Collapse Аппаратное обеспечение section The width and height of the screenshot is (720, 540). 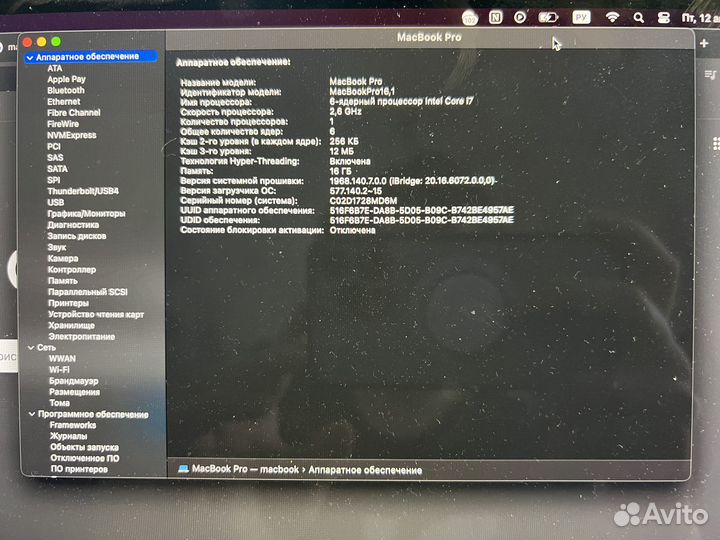pos(30,57)
